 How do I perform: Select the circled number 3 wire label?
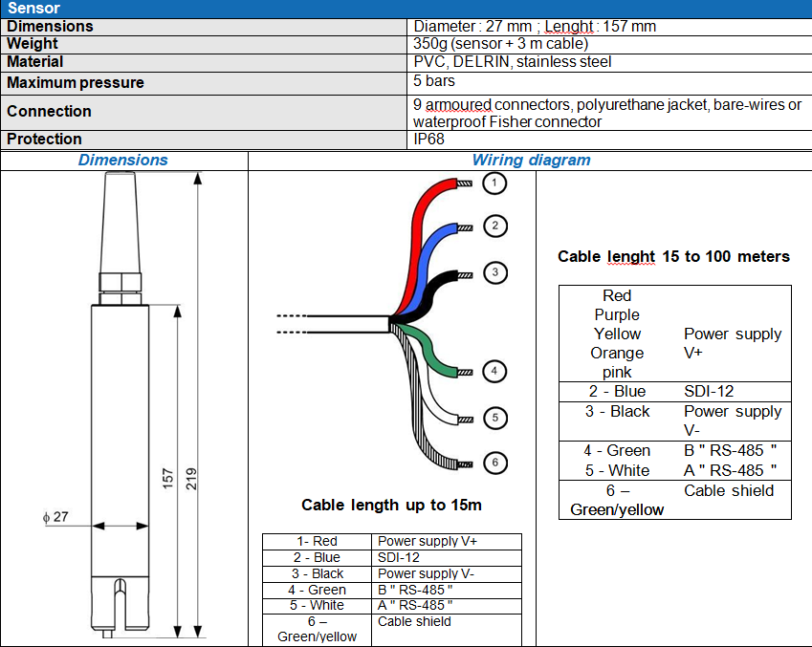494,272
